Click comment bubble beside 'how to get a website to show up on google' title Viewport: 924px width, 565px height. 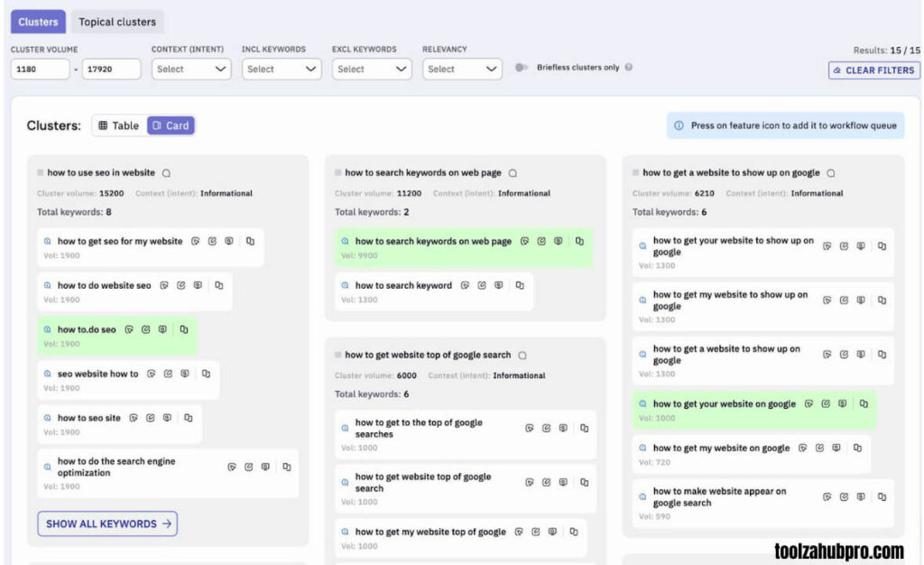point(831,173)
